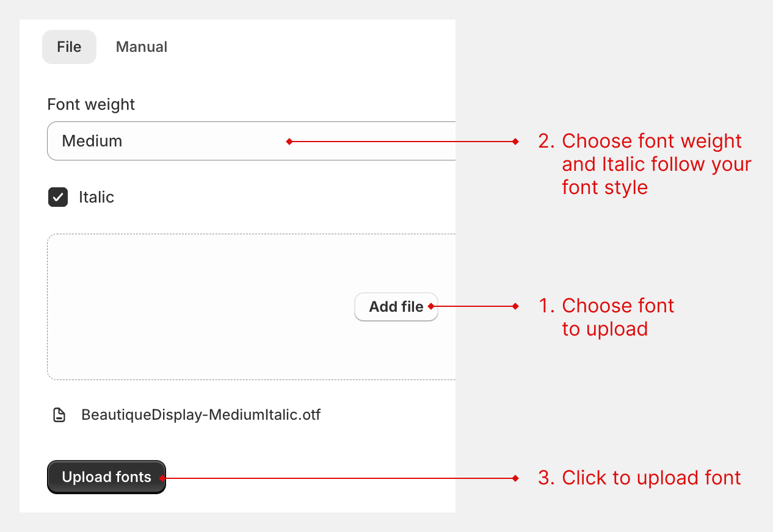Click the Add file button
Image resolution: width=773 pixels, height=532 pixels.
coord(396,307)
